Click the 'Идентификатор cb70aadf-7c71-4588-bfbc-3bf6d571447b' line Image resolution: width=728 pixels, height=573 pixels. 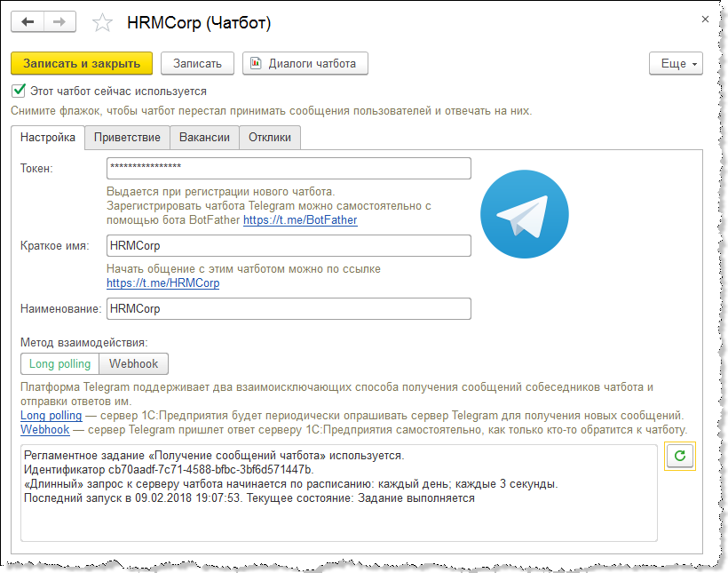click(x=169, y=470)
